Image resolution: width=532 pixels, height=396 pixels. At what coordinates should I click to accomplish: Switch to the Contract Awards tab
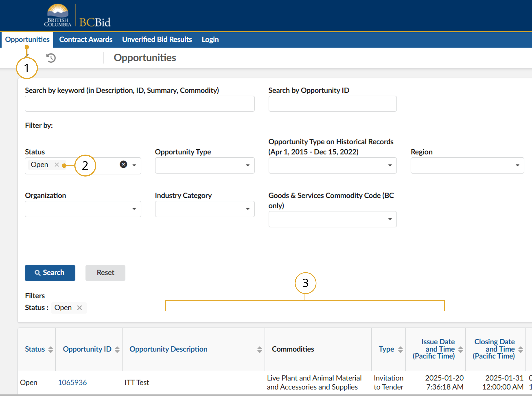point(86,40)
